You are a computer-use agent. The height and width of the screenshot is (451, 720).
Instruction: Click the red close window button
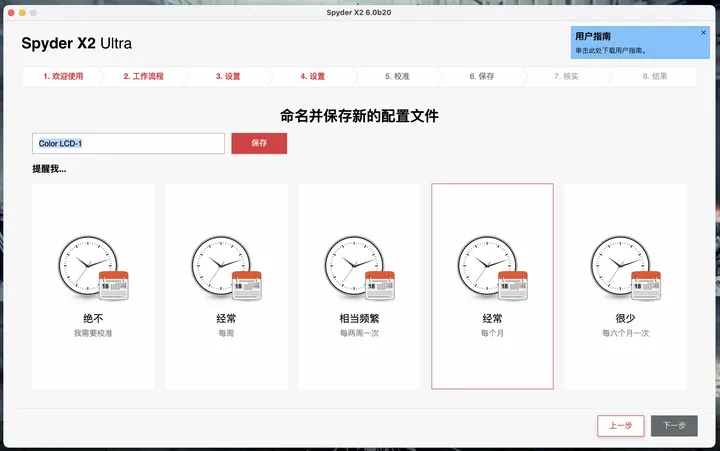coord(11,12)
